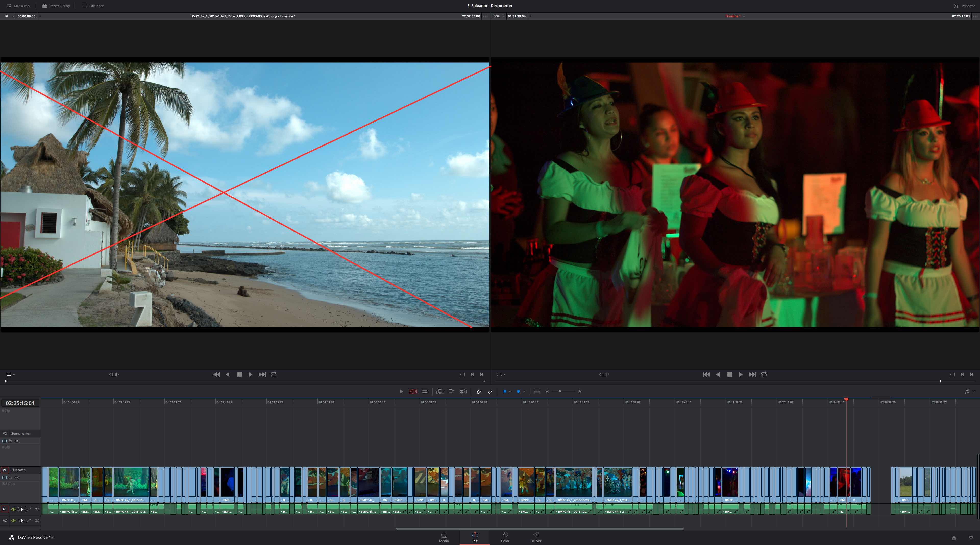Toggle auto track selector on A2
The width and height of the screenshot is (980, 545).
tap(23, 520)
